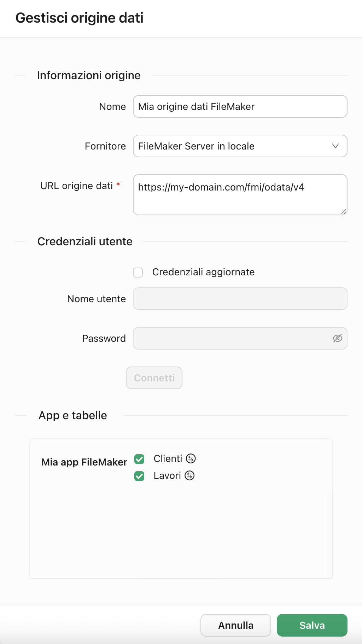Image resolution: width=362 pixels, height=644 pixels.
Task: Open the Fornitore dropdown
Action: click(233, 146)
